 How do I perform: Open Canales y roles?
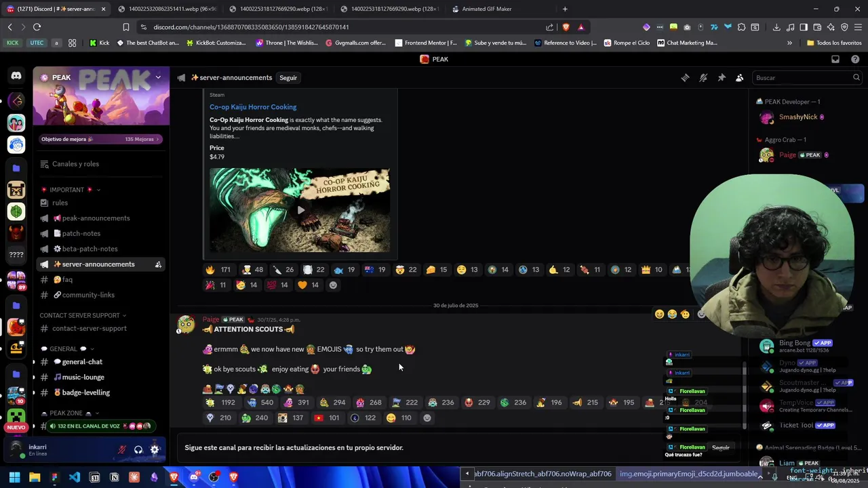click(x=100, y=164)
